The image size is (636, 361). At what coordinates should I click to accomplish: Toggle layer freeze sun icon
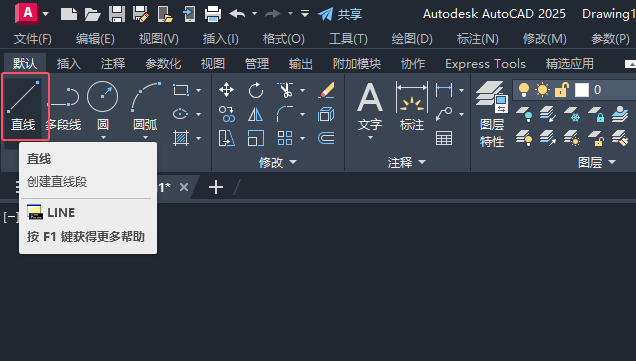click(x=542, y=90)
